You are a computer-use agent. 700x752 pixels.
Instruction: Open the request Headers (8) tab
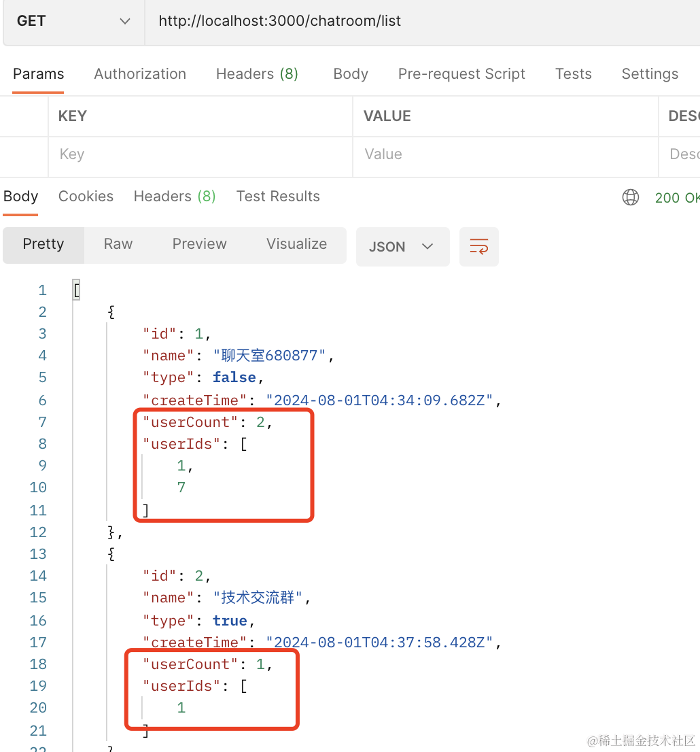257,74
